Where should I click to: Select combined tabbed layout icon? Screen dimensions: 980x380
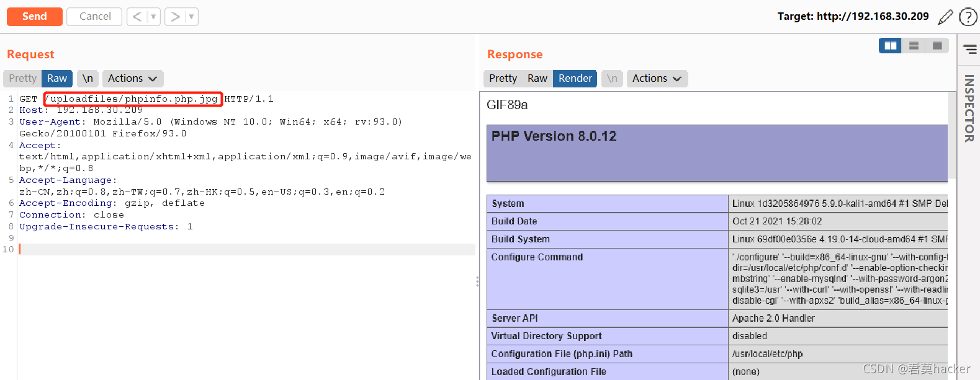pyautogui.click(x=937, y=46)
